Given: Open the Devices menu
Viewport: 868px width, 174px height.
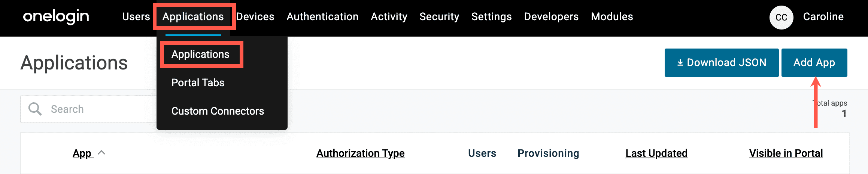Looking at the screenshot, I should coord(255,17).
